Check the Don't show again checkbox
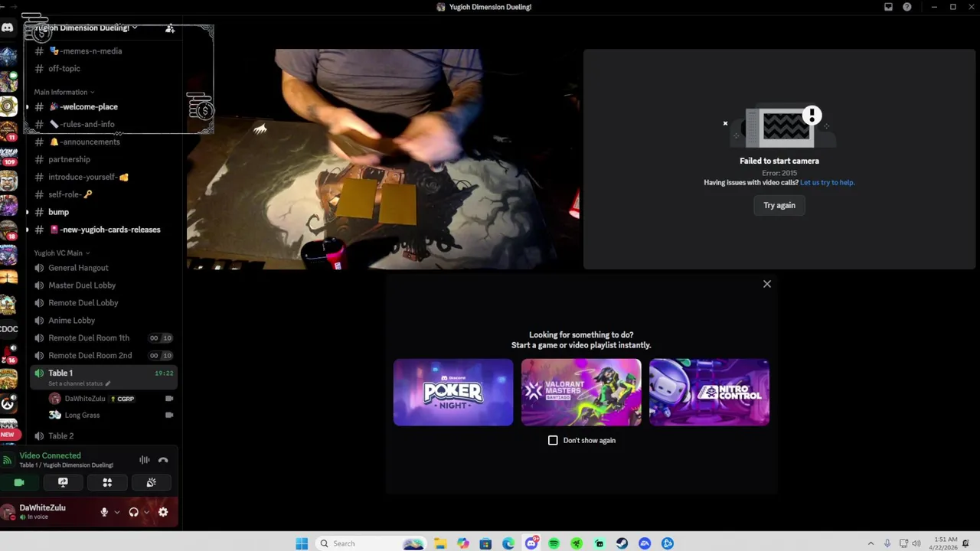 (x=553, y=440)
